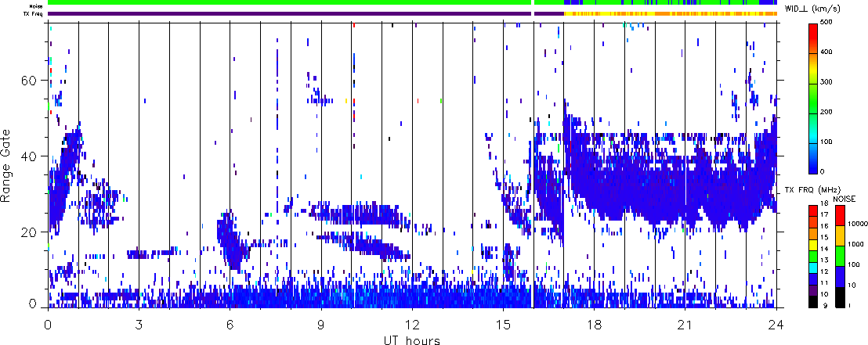Click the '300' label on WID colorbar
Viewport: 868px width, 345px height.
coord(826,84)
